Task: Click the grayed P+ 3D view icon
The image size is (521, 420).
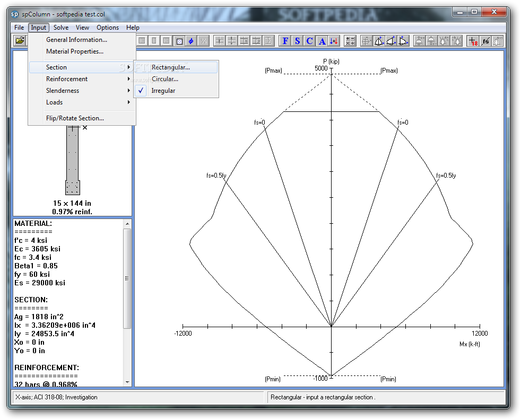Action: pos(420,41)
